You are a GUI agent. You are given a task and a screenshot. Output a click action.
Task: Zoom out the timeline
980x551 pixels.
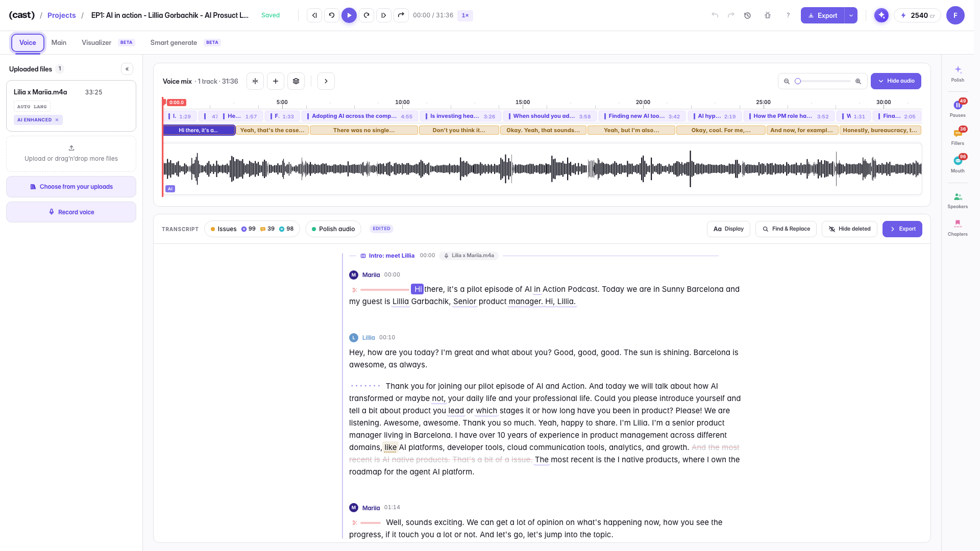coord(787,81)
